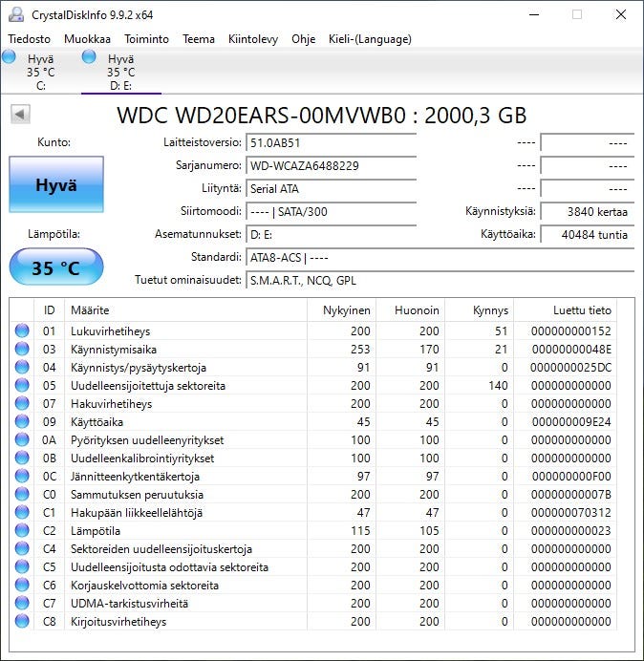
Task: Click the serial number field WD-WCAZA6488229
Action: click(331, 165)
